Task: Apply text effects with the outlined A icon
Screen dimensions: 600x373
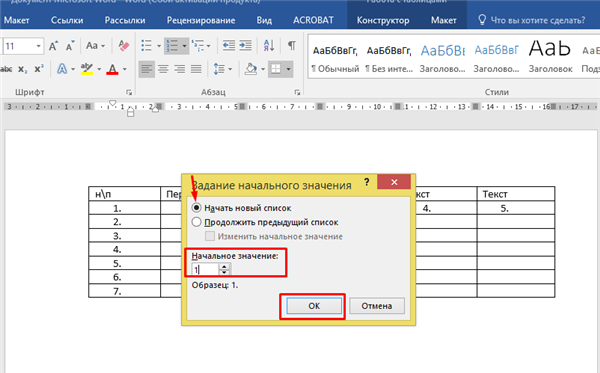Action: click(x=62, y=69)
